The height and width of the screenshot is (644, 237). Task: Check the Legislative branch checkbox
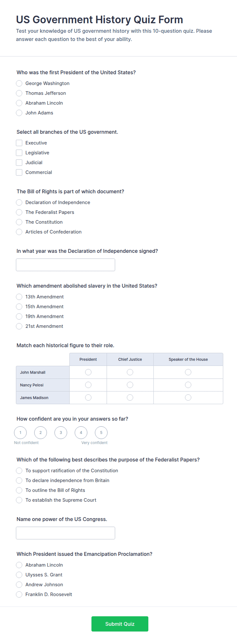coord(19,153)
